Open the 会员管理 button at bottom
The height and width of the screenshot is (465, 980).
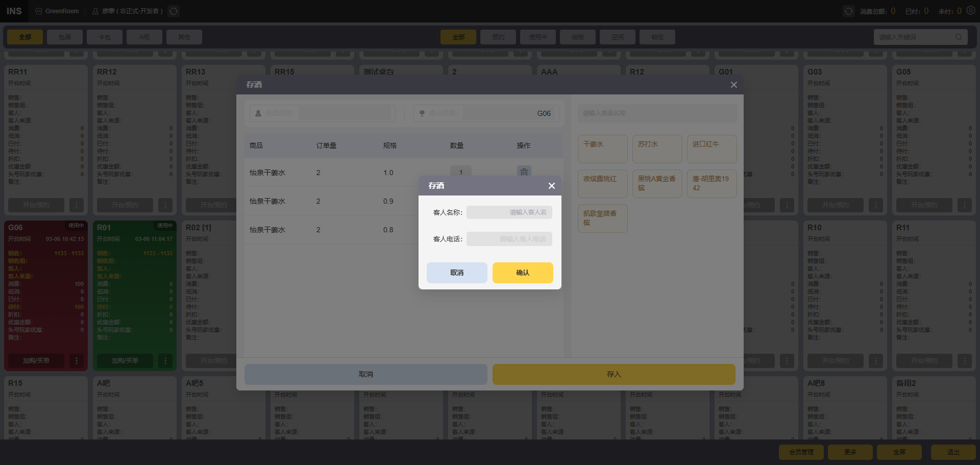point(801,452)
